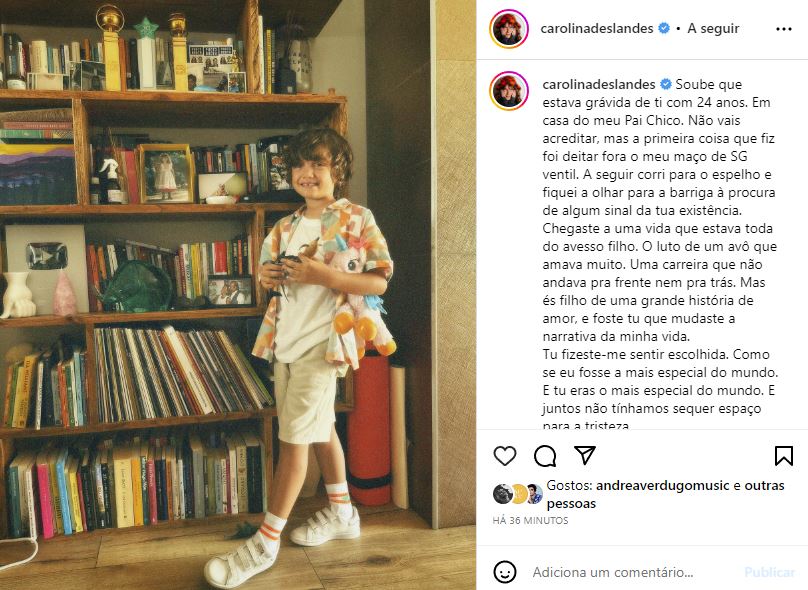Open carolinadeslandes username in the header

597,28
